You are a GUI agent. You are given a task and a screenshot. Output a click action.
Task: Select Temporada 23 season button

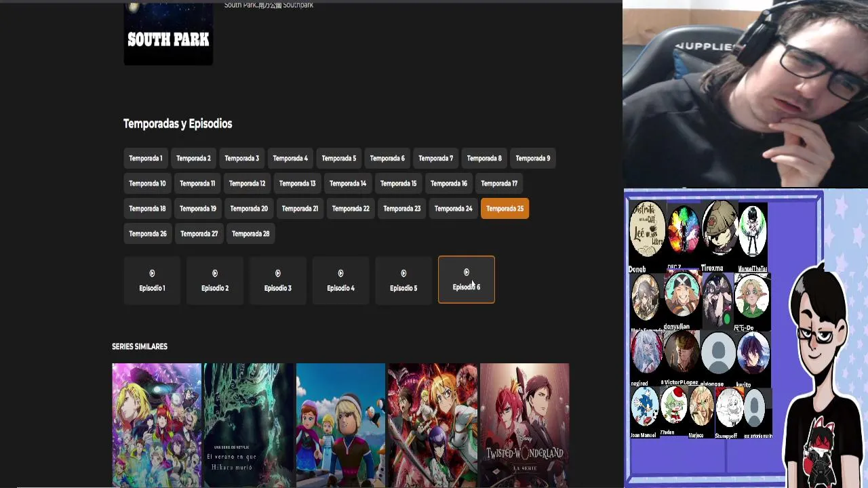(402, 209)
